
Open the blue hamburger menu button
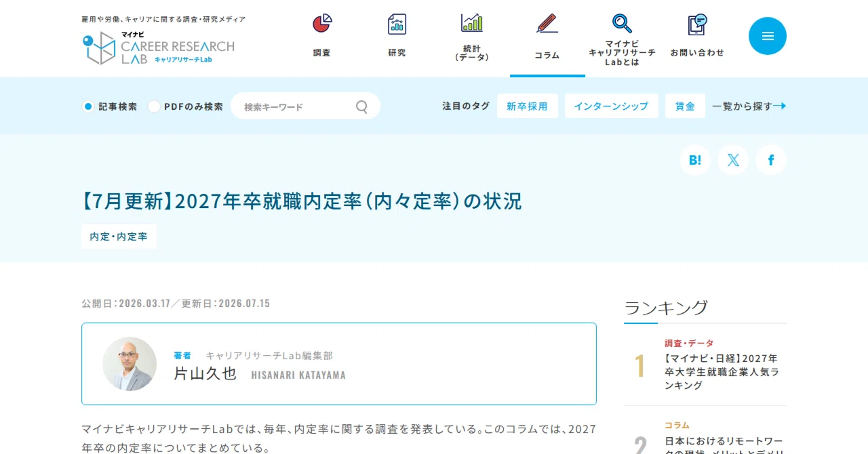click(768, 36)
